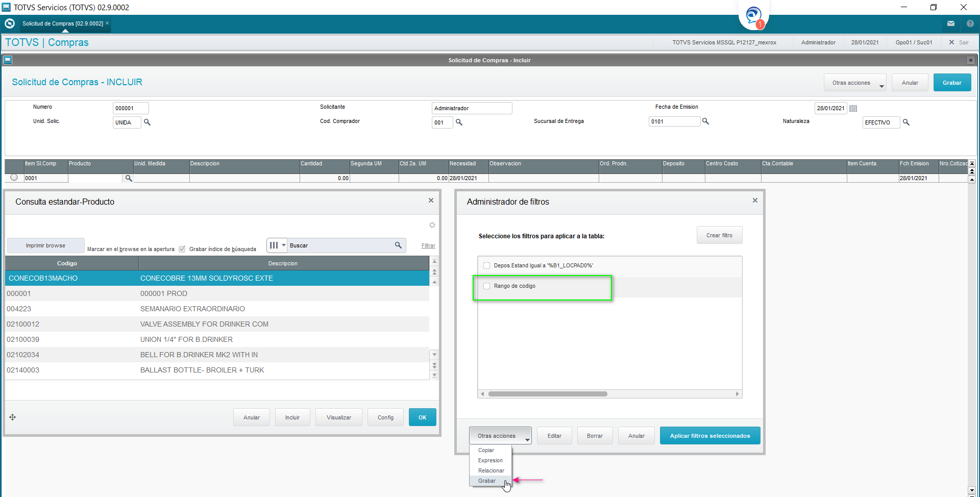Click the Solicitud de Compras window icon
This screenshot has height=497, width=980.
pyautogui.click(x=8, y=60)
